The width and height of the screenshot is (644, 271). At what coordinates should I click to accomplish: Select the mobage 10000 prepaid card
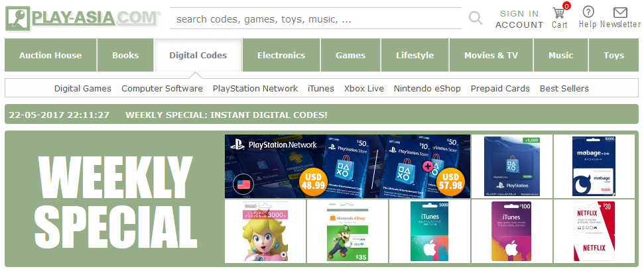594,166
